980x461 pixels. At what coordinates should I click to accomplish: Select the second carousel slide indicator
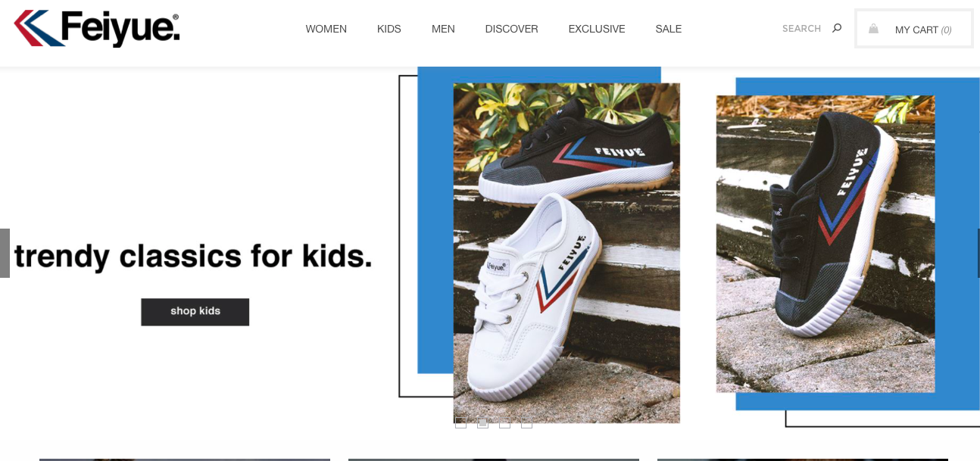pyautogui.click(x=482, y=422)
